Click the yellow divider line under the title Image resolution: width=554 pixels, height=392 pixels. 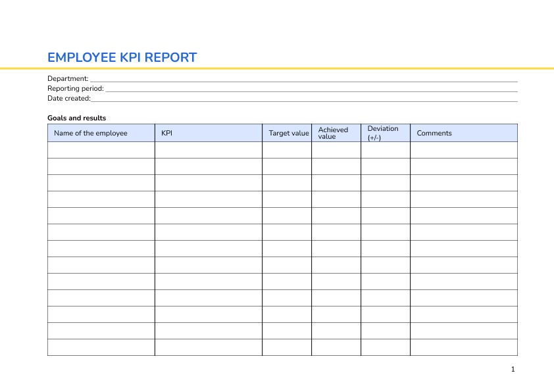click(x=277, y=67)
